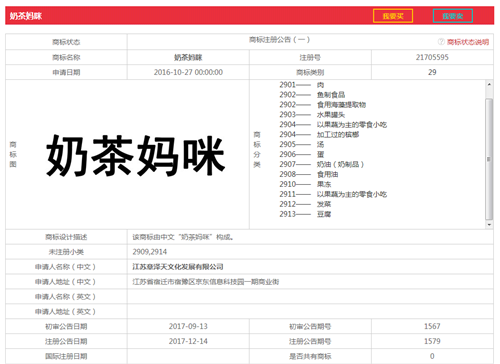The height and width of the screenshot is (364, 500).
Task: Open the 商标状态说明 status explanation link
Action: coord(468,42)
